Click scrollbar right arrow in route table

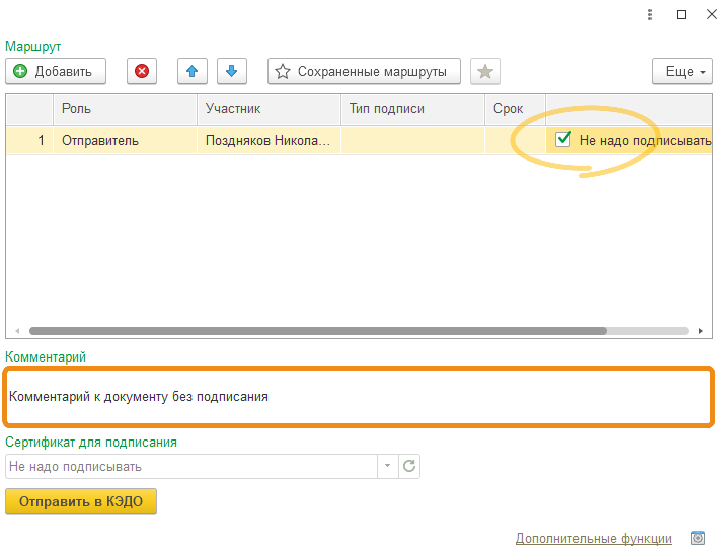click(x=701, y=331)
